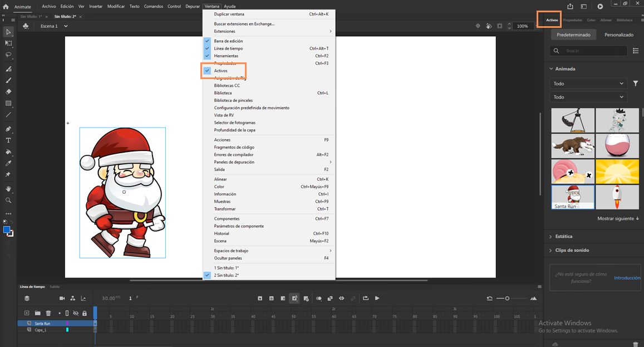Open the second Todo filter dropdown
644x347 pixels.
(588, 97)
